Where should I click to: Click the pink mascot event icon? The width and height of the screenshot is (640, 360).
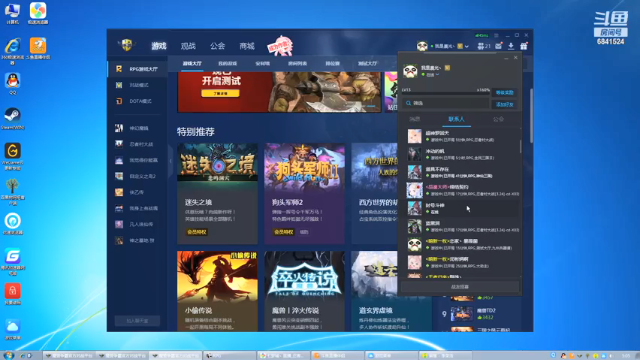(280, 46)
